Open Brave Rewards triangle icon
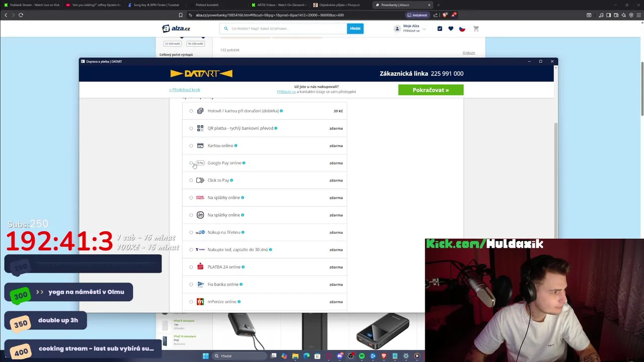 (x=454, y=15)
